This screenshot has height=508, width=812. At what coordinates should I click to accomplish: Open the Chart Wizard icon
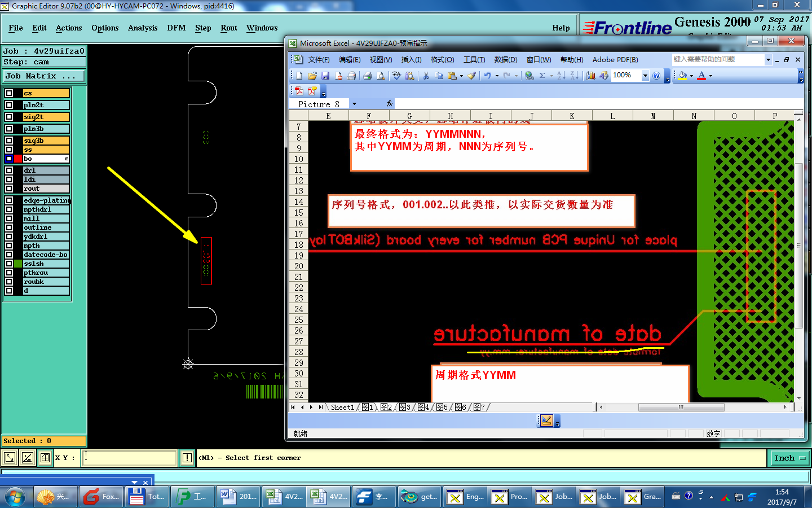[x=590, y=76]
